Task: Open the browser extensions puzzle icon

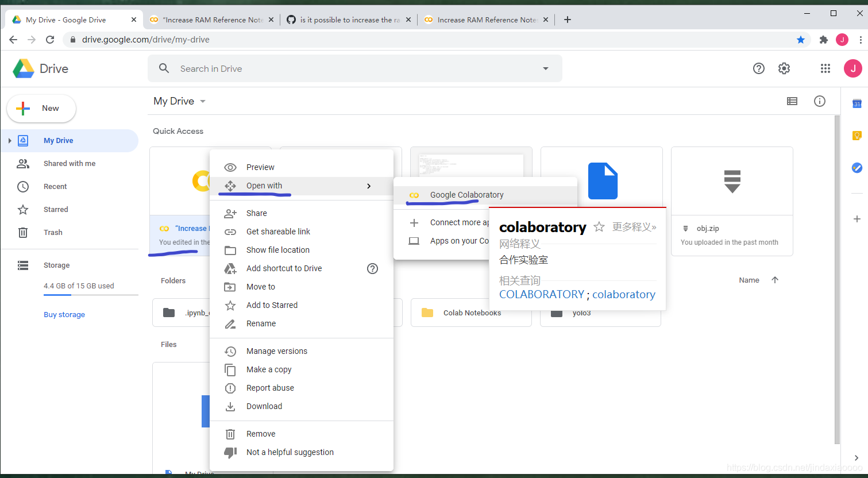Action: coord(824,40)
